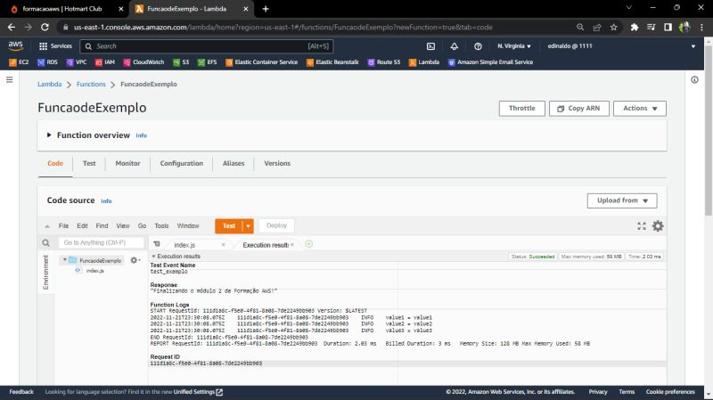Viewport: 713px width, 400px height.
Task: Go to Functions breadcrumb link
Action: pos(91,84)
